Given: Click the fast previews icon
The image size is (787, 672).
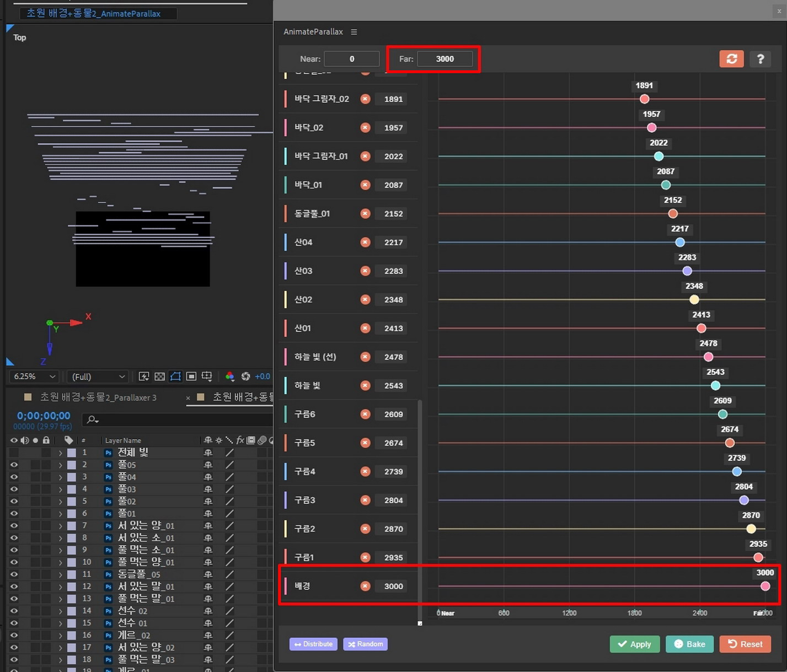Looking at the screenshot, I should click(x=144, y=377).
